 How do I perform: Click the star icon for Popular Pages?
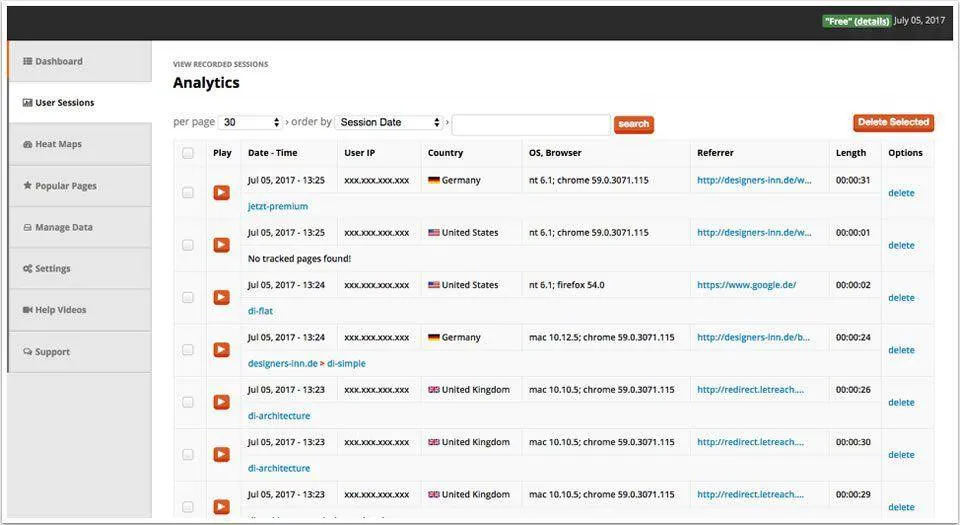point(28,186)
